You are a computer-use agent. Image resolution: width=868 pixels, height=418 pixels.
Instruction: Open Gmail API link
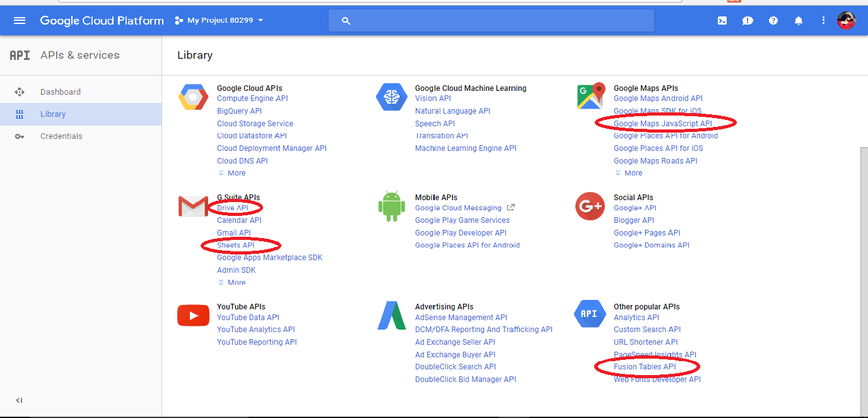coord(233,233)
